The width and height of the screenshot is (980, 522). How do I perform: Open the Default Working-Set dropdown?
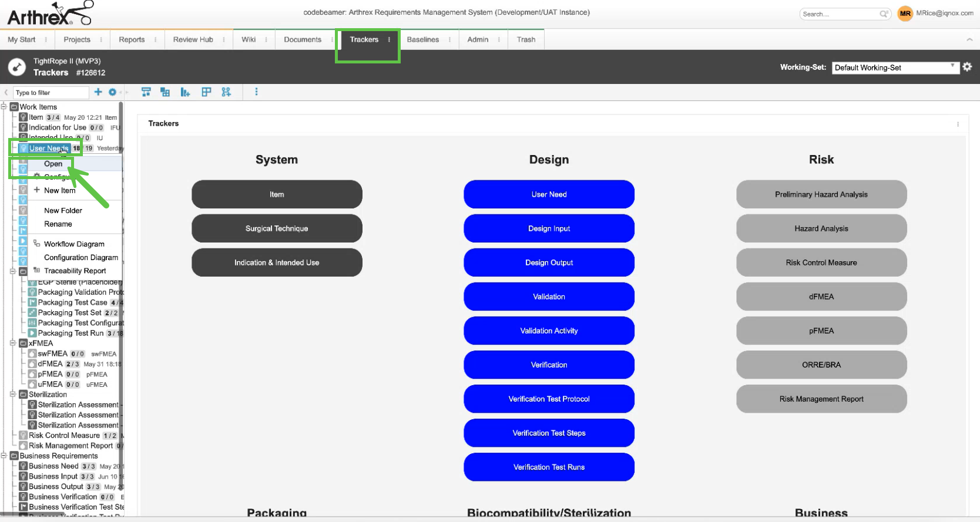coord(895,68)
